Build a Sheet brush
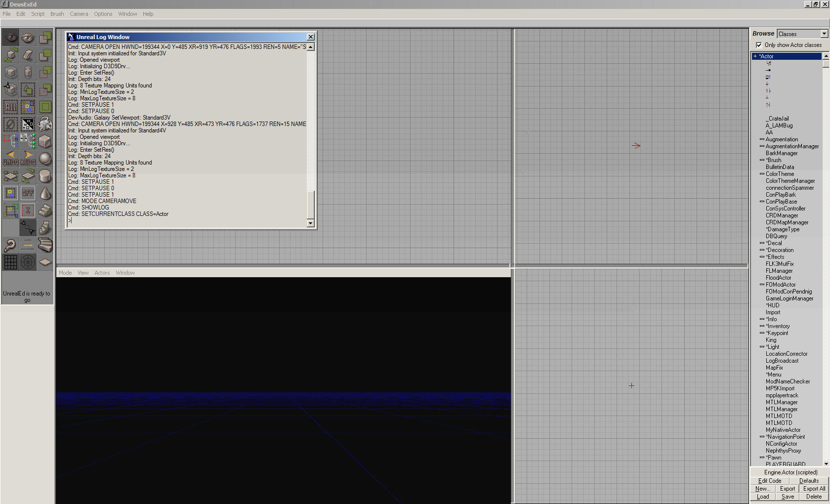The height and width of the screenshot is (504, 830). coord(45,262)
